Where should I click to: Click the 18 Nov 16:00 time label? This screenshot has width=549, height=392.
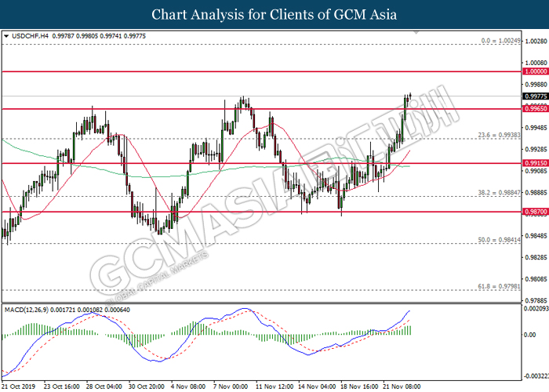pos(359,387)
